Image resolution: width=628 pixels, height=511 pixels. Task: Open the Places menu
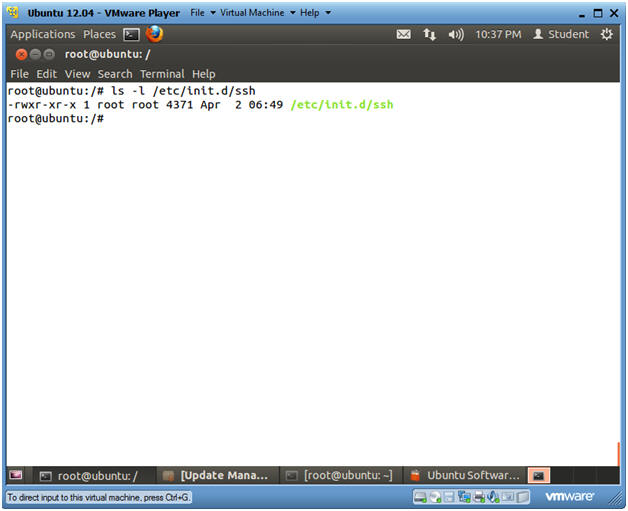point(99,34)
